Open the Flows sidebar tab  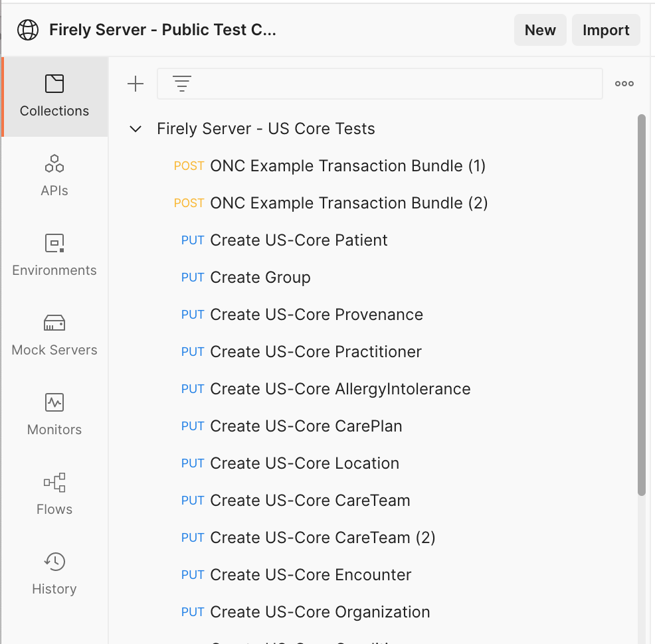tap(54, 495)
